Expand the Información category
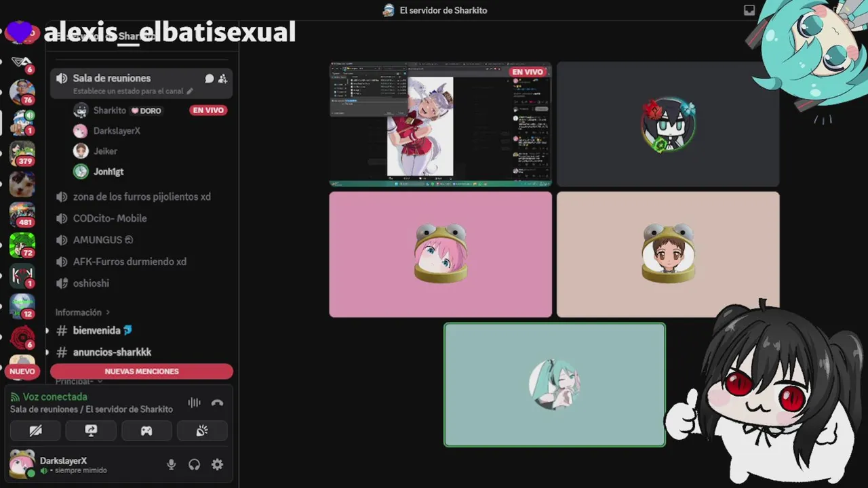The width and height of the screenshot is (868, 488). pos(82,312)
